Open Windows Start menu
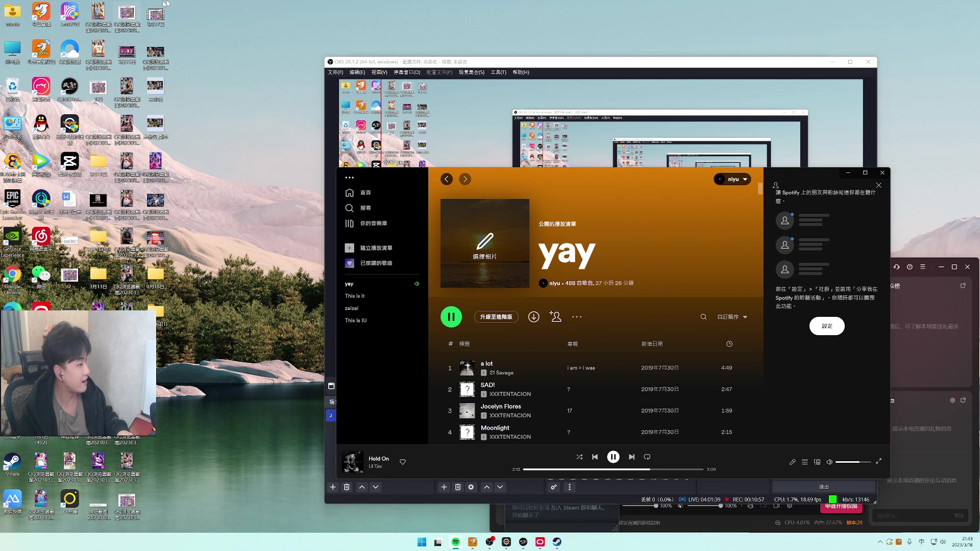 click(422, 542)
